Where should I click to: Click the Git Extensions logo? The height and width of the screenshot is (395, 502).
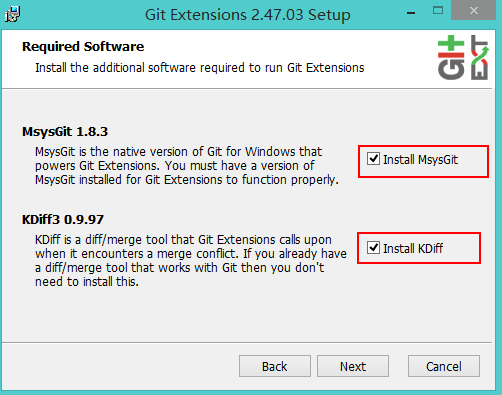coord(463,57)
